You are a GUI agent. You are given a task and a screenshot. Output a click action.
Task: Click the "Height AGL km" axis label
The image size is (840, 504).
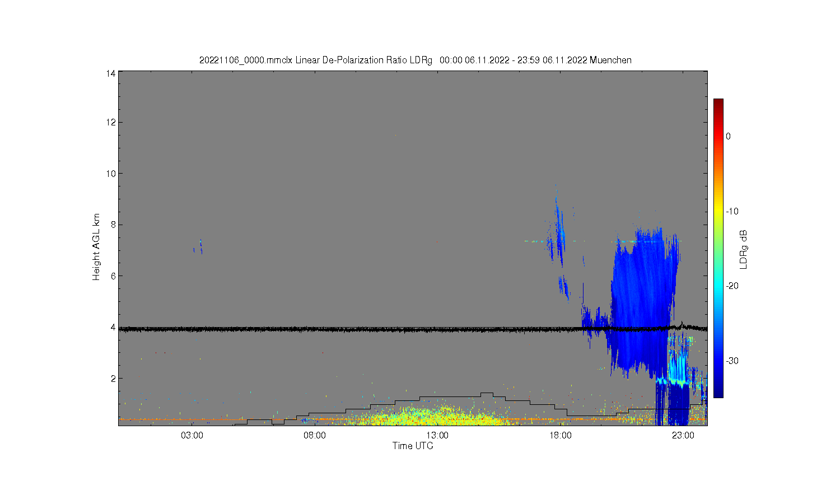pyautogui.click(x=96, y=247)
